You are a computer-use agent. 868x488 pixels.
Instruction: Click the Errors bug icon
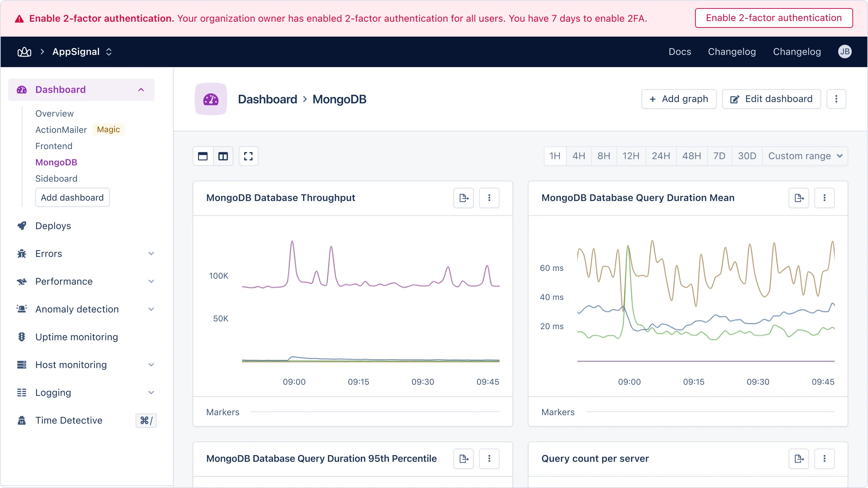tap(22, 253)
